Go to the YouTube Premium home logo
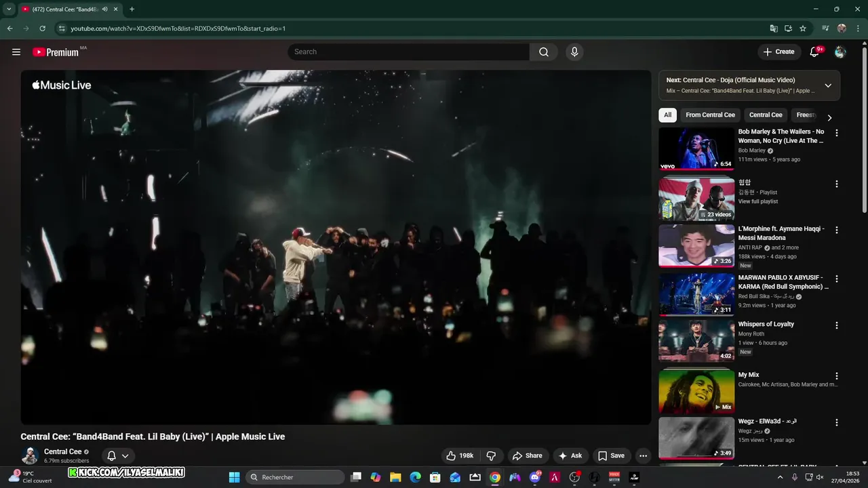868x488 pixels. click(56, 52)
